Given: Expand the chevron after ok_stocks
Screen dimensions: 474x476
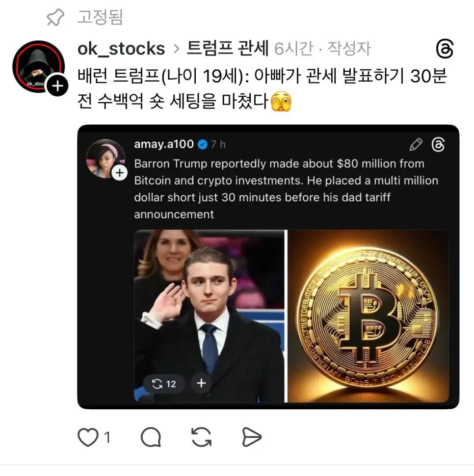Looking at the screenshot, I should click(176, 49).
